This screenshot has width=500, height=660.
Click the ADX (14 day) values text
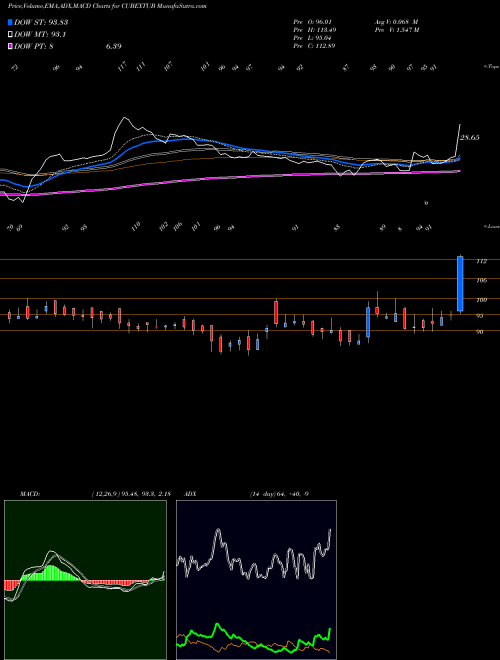click(x=279, y=494)
